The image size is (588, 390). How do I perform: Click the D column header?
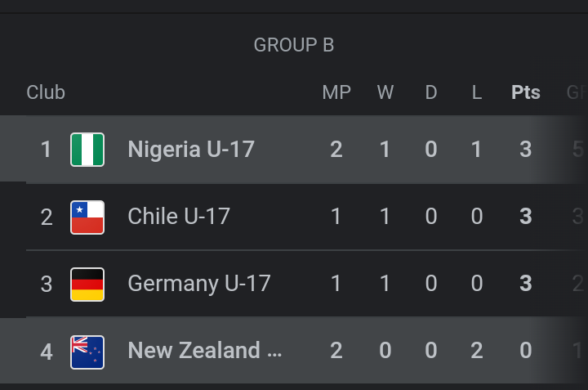[431, 92]
